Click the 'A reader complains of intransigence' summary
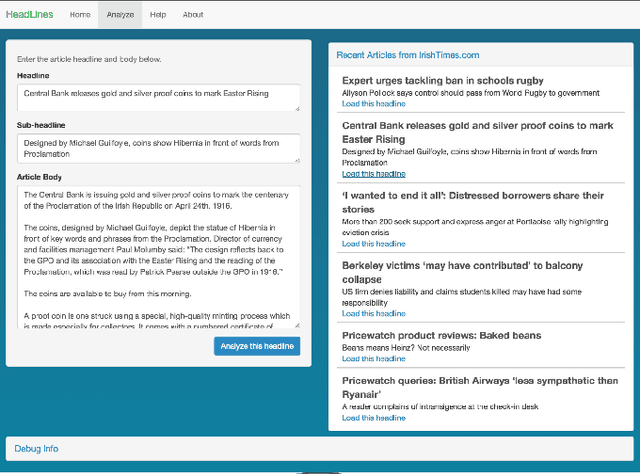 [440, 407]
